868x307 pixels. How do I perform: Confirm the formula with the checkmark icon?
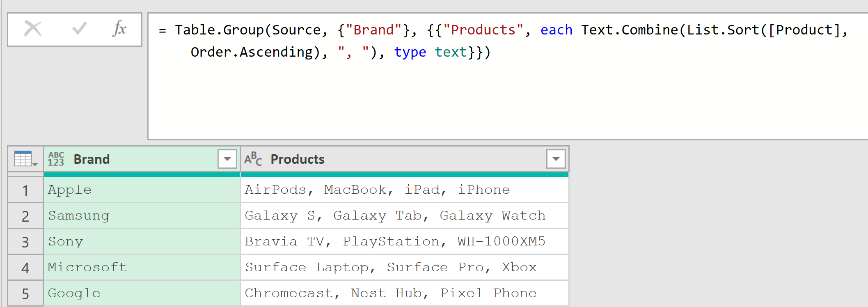[79, 29]
